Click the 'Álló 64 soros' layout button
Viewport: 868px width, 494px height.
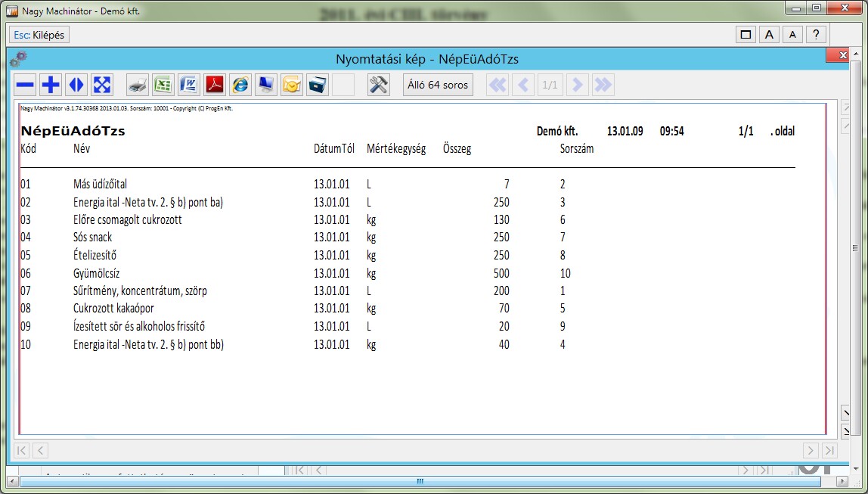point(438,85)
